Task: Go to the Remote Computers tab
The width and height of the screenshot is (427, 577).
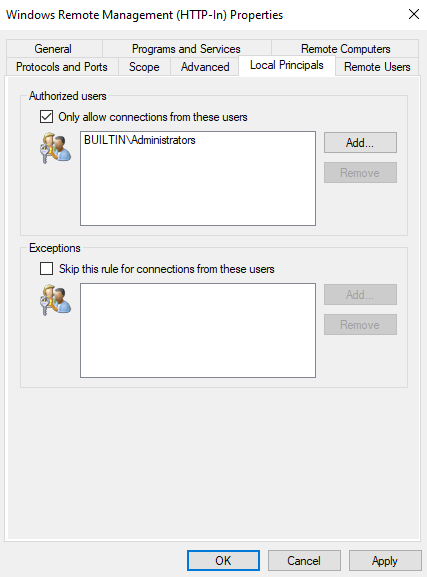Action: (345, 49)
